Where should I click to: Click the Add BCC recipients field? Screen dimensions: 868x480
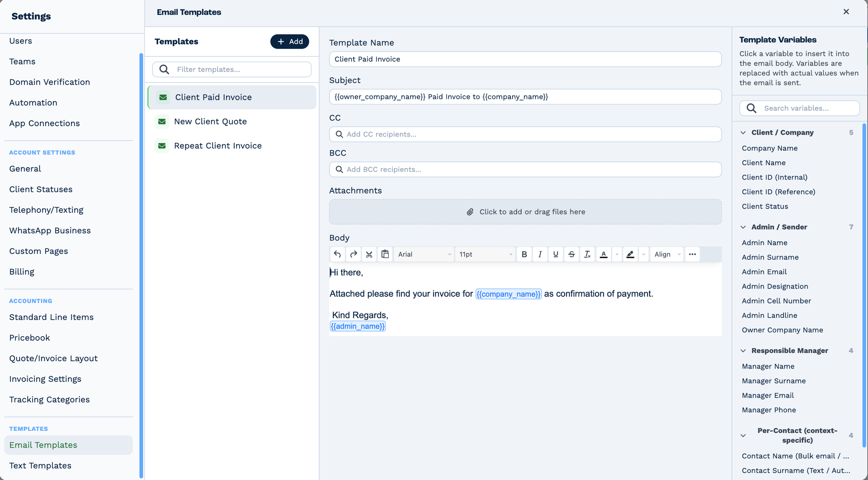[x=525, y=170]
